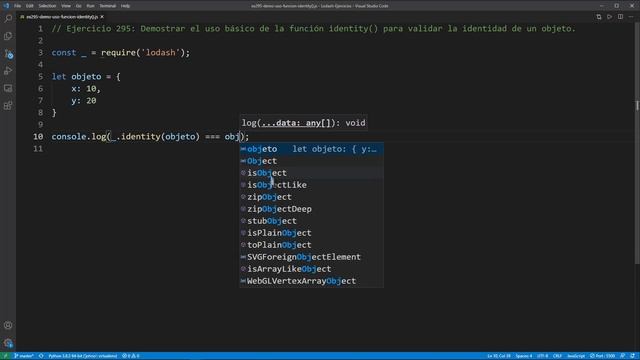Viewport: 640px width, 360px height.
Task: Choose the 'isObjectLike' suggestion
Action: (x=311, y=185)
